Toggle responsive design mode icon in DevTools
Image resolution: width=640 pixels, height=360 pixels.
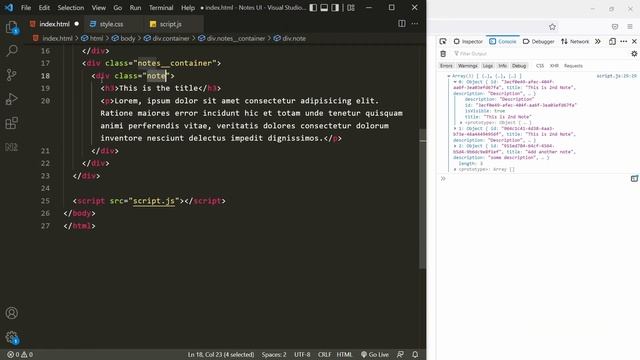click(x=612, y=41)
